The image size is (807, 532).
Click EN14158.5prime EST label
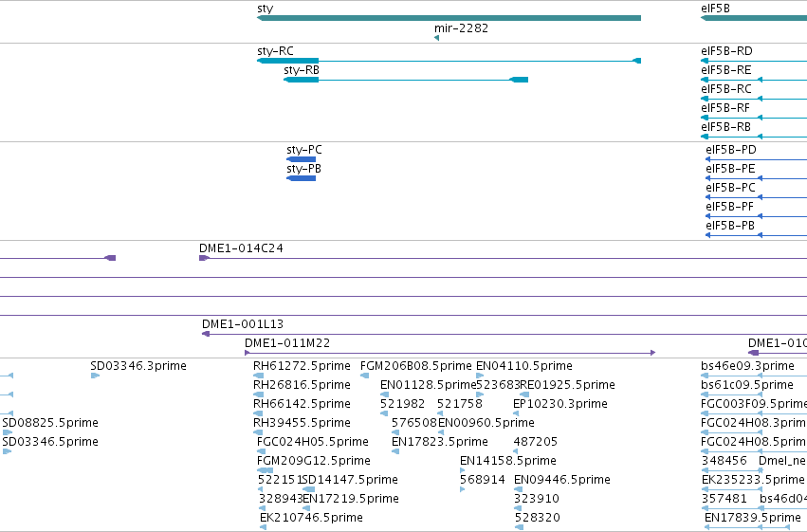point(508,461)
